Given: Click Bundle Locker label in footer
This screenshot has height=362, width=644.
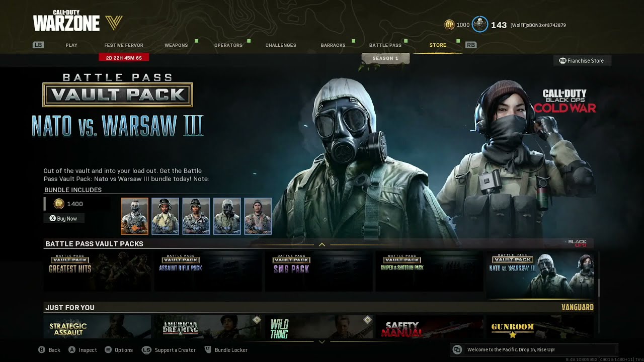Looking at the screenshot, I should pos(231,350).
